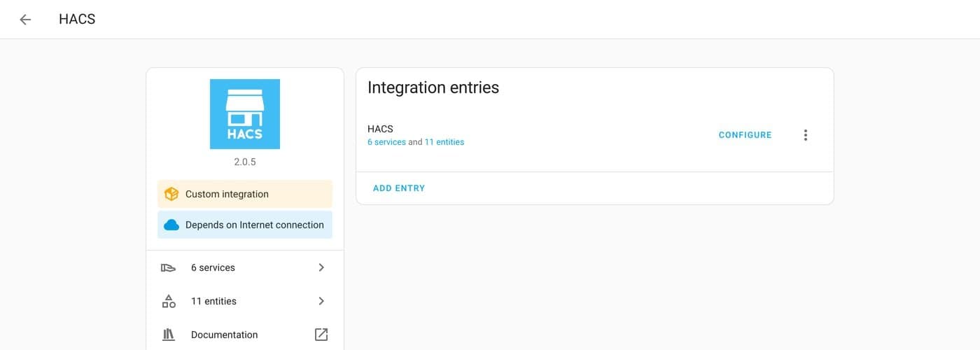Select the '6 services' sidebar row text
Screen dimensions: 980x350
[213, 267]
